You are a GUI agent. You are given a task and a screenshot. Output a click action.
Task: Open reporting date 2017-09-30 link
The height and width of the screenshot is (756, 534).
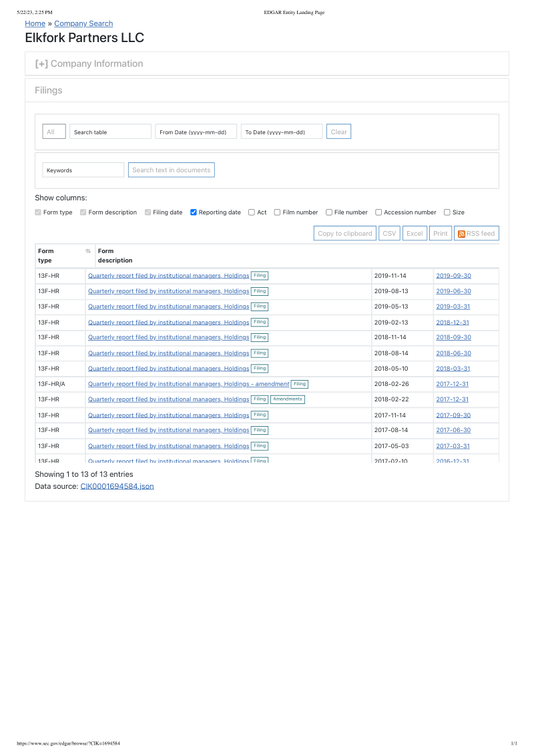pyautogui.click(x=453, y=415)
